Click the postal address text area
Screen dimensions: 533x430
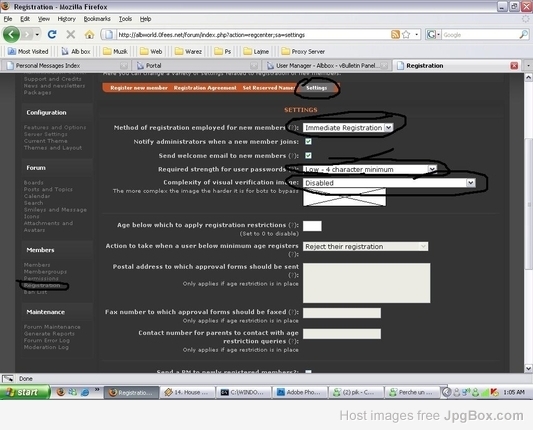pyautogui.click(x=366, y=283)
